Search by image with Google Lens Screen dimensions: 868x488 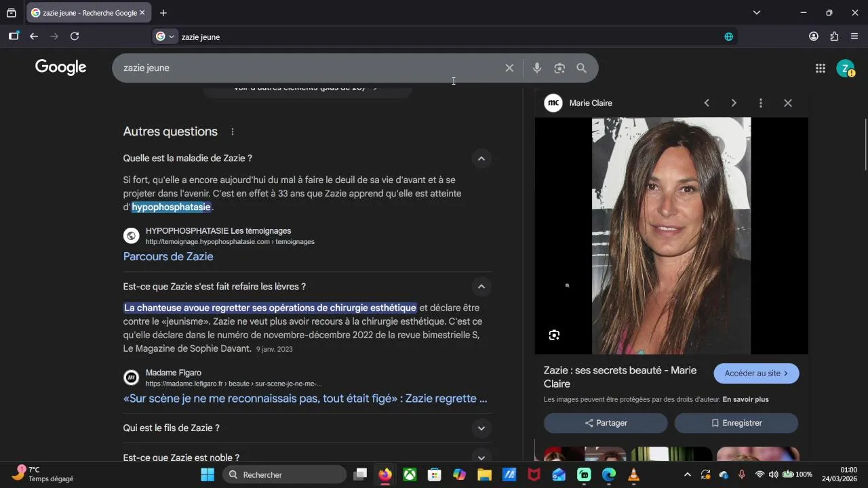pyautogui.click(x=559, y=68)
